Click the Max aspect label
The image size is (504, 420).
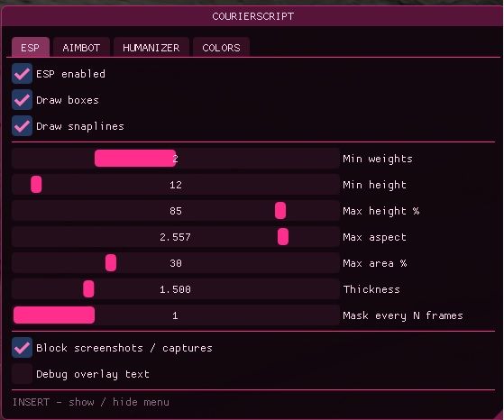(x=374, y=237)
